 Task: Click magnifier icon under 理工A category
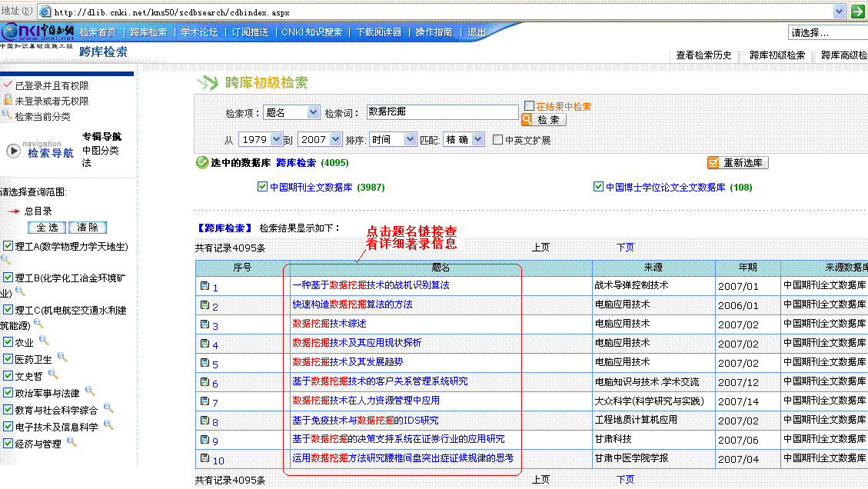click(x=5, y=259)
